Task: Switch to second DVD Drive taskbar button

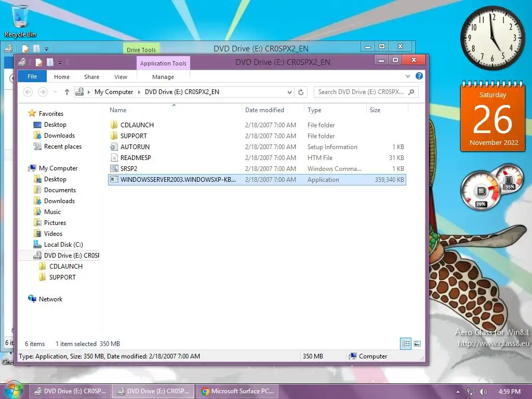Action: [x=153, y=391]
